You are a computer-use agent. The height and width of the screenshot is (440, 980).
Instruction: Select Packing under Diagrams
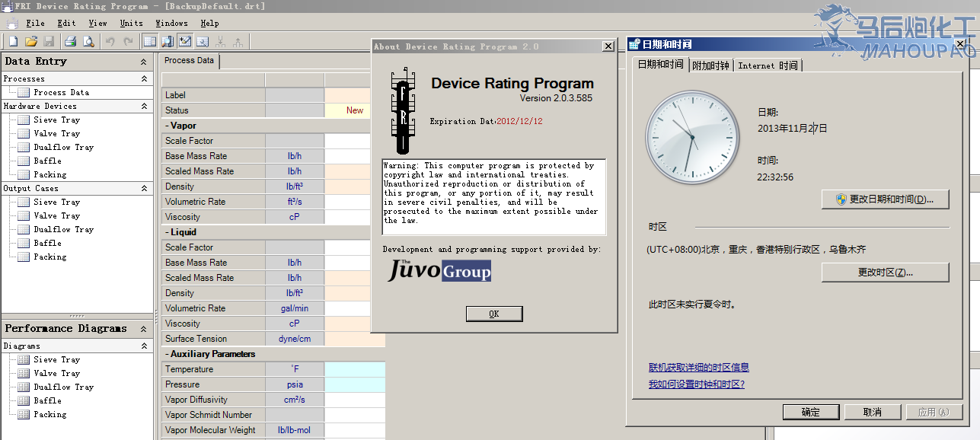click(x=49, y=414)
